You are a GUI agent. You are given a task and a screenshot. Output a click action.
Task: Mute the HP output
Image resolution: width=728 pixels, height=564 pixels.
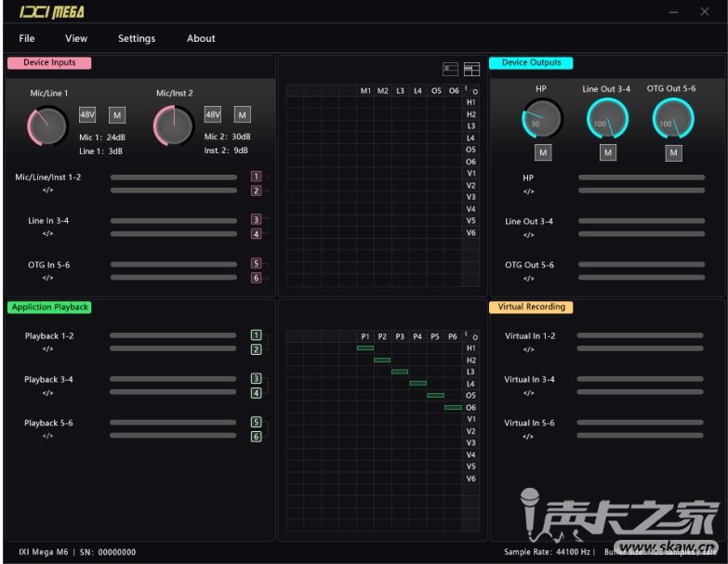pyautogui.click(x=543, y=152)
